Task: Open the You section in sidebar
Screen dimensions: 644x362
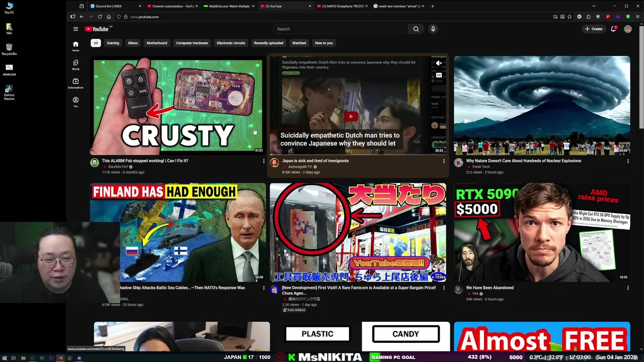Action: point(75,102)
